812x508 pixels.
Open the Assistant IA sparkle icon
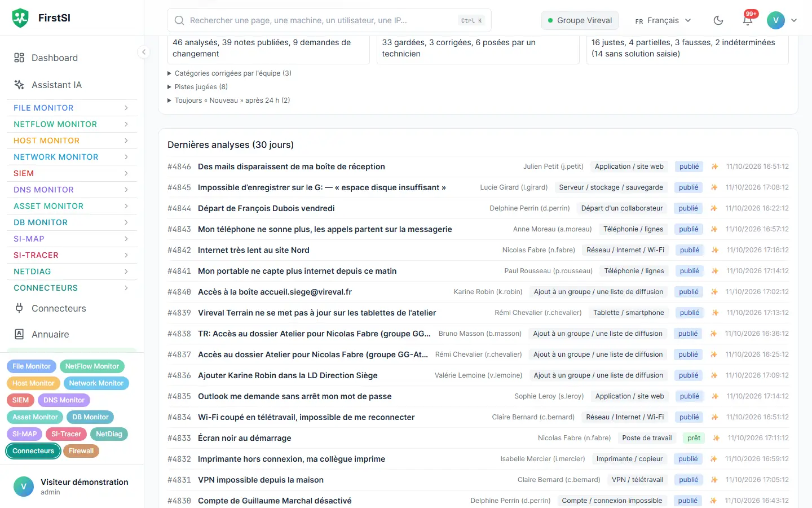(x=19, y=85)
